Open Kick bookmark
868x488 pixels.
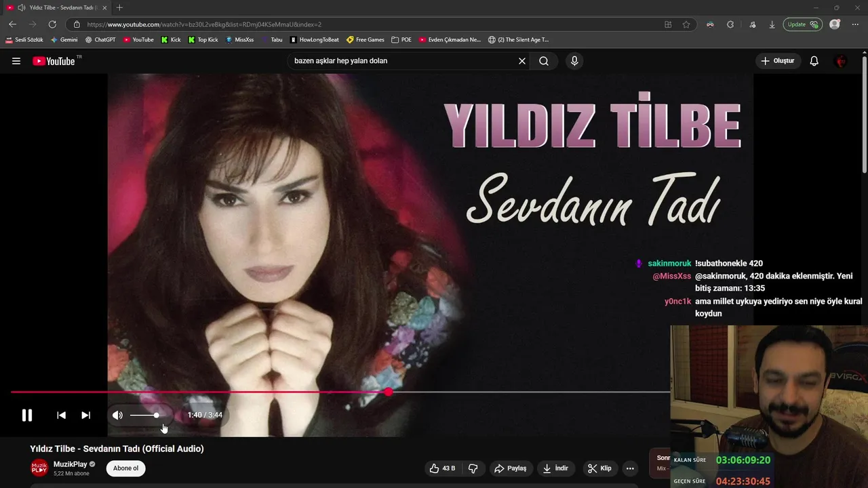point(171,40)
